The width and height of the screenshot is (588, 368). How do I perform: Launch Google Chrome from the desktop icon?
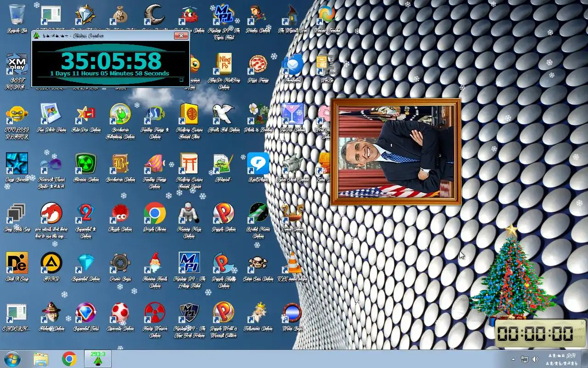point(155,213)
